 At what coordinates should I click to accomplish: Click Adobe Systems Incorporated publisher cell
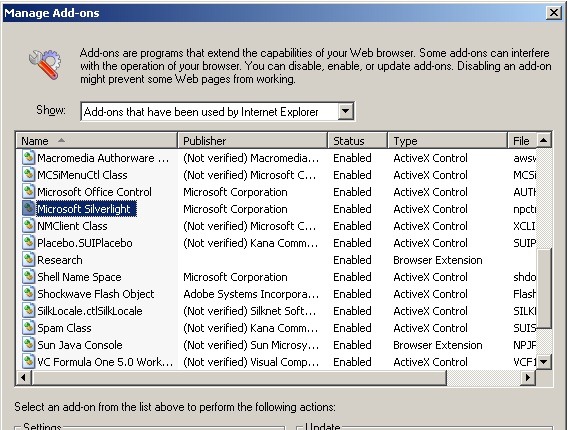[x=251, y=294]
